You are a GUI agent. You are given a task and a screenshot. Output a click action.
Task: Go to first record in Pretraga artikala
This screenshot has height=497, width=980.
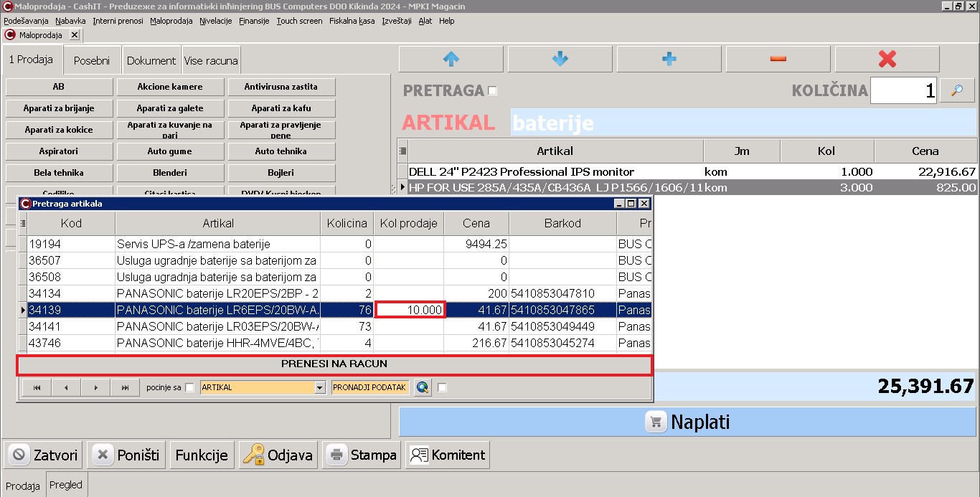[x=37, y=387]
